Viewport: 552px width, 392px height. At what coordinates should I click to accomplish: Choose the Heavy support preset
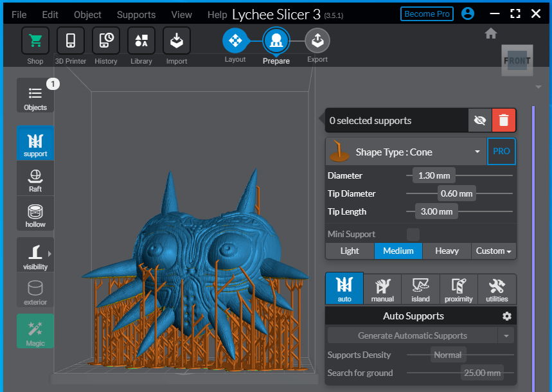coord(447,251)
